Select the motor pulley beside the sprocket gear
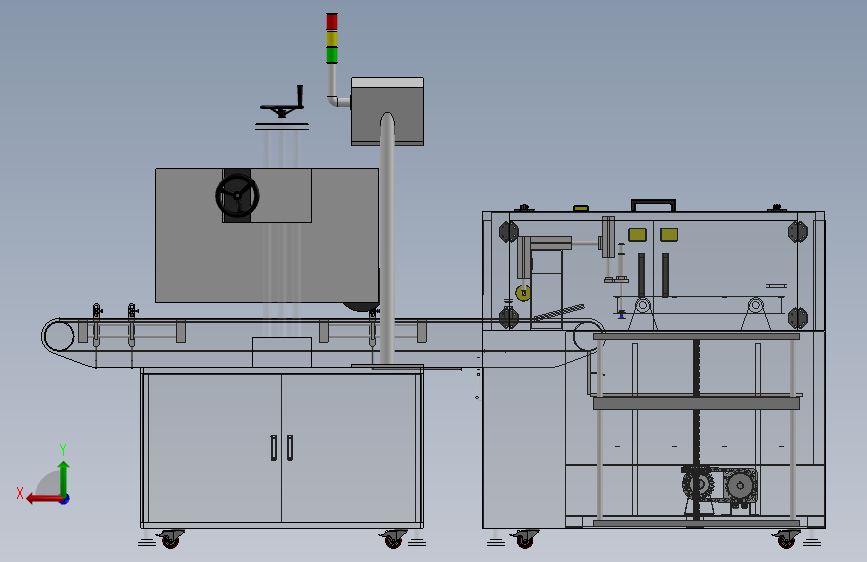The width and height of the screenshot is (867, 562). [740, 486]
